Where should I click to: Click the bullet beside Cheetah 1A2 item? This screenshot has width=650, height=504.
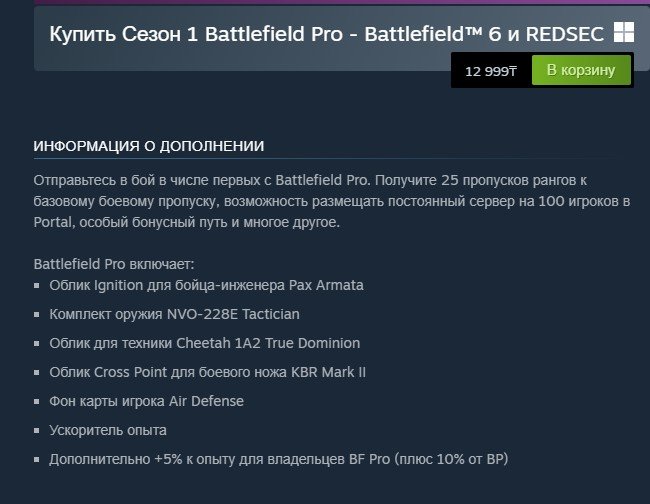click(x=38, y=344)
